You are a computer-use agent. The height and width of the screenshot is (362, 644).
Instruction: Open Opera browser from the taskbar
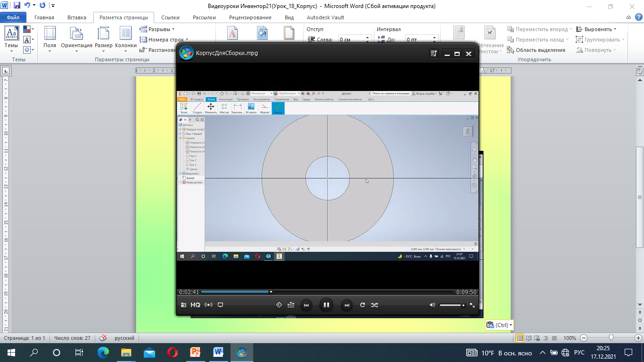point(172,352)
